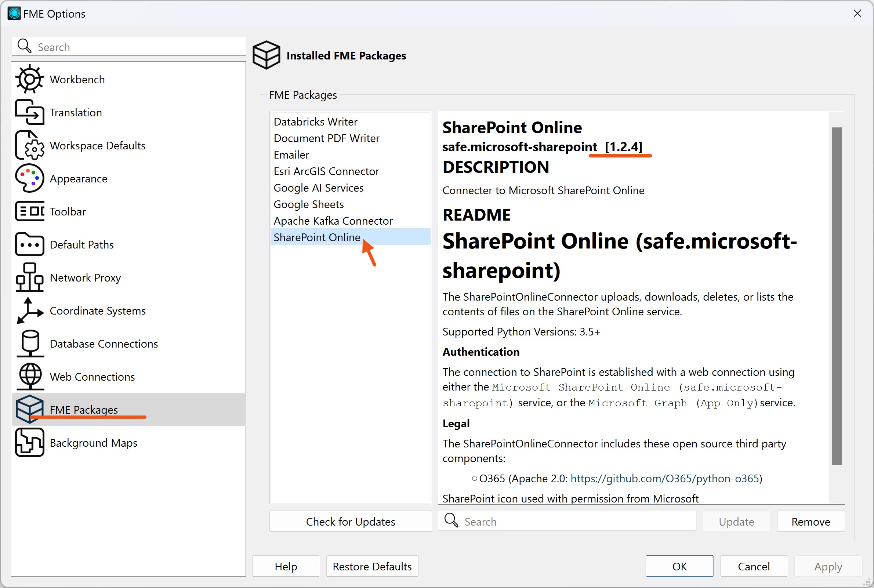The width and height of the screenshot is (874, 588).
Task: Click the Installed FME Packages header icon
Action: [266, 55]
